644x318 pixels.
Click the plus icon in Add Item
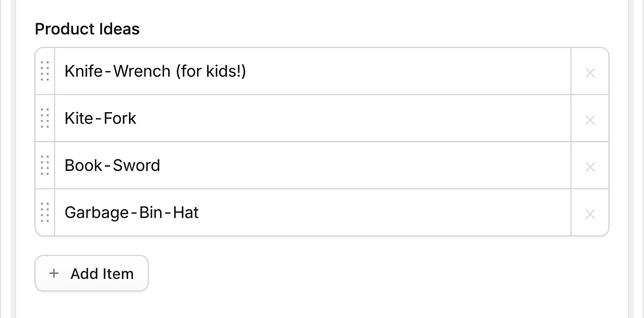point(54,273)
